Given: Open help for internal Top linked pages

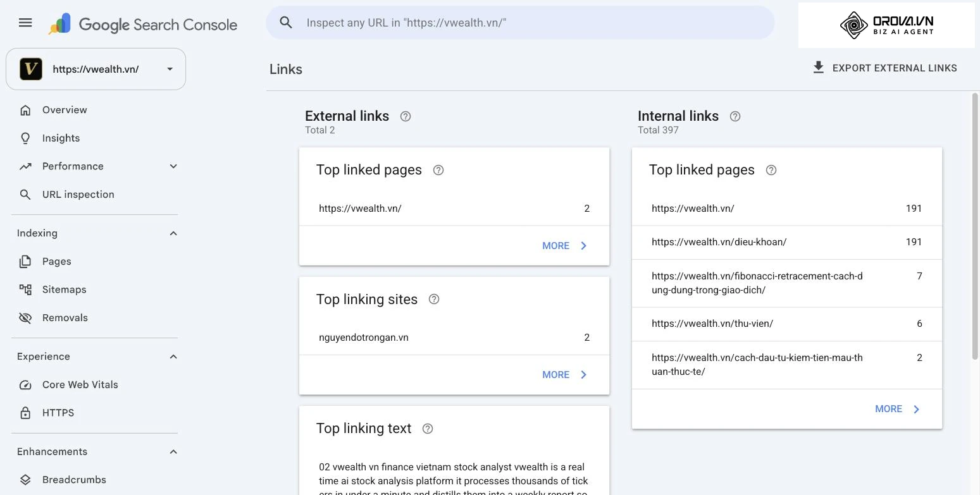Looking at the screenshot, I should point(771,170).
